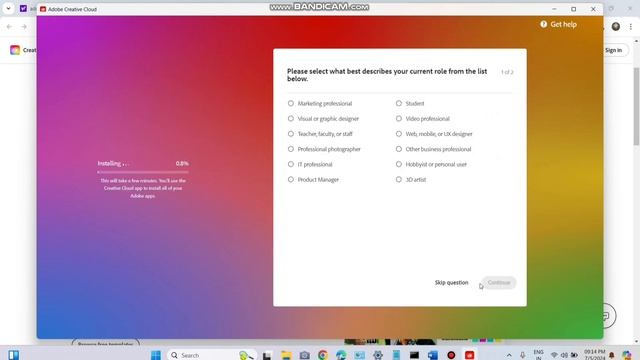This screenshot has width=640, height=360.
Task: Open Bandicam recorder icon in taskbar
Action: (x=451, y=355)
